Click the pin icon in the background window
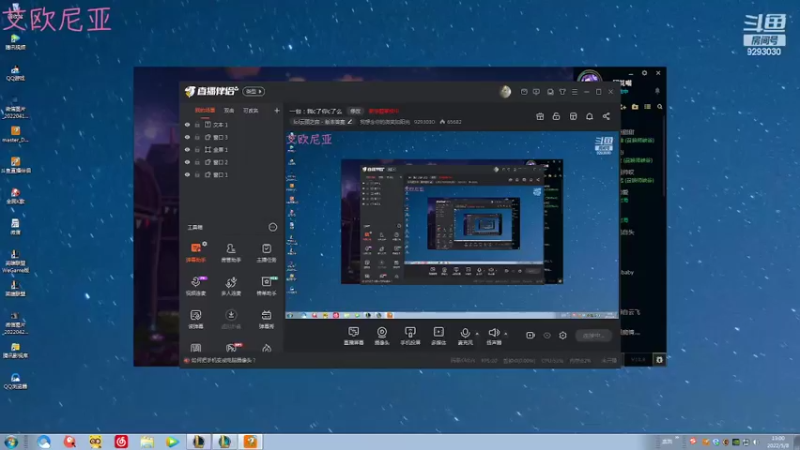 tap(657, 91)
